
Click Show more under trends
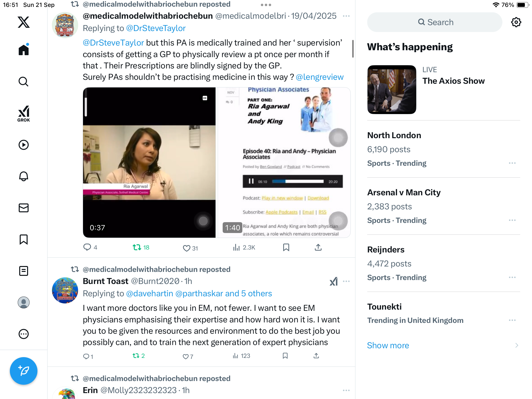tap(388, 345)
